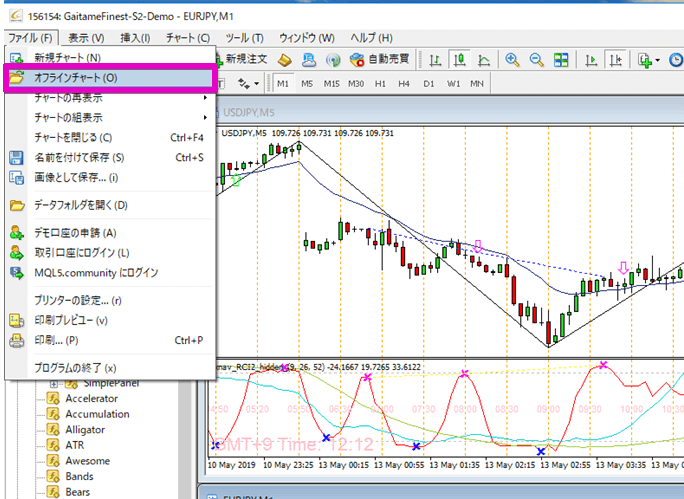The width and height of the screenshot is (684, 499).
Task: Select the MN timeframe
Action: coord(477,83)
